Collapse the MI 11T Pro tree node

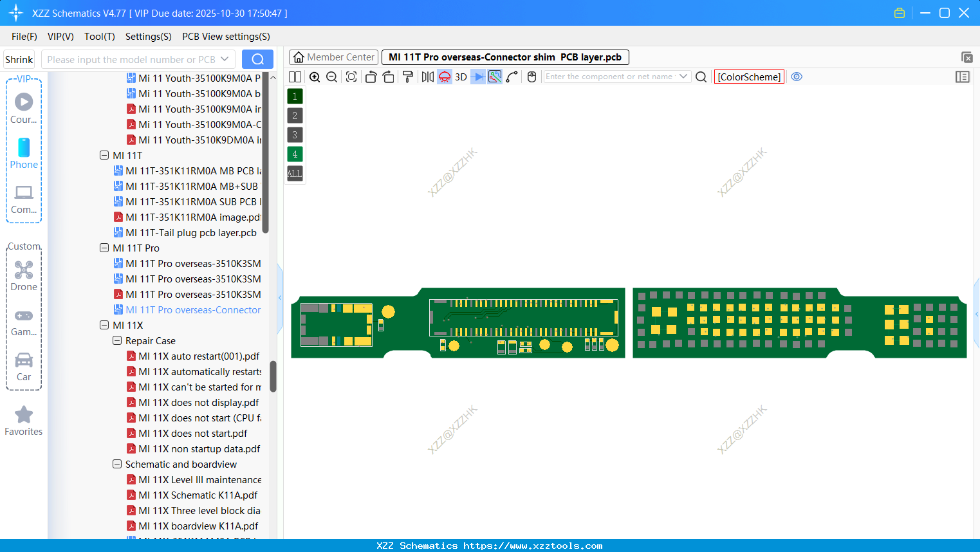(104, 248)
